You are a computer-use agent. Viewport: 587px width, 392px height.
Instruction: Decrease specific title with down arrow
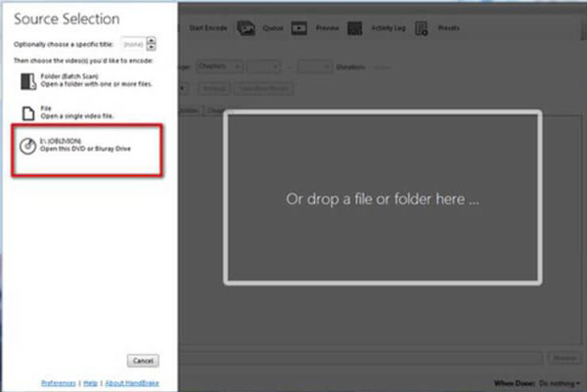point(151,47)
